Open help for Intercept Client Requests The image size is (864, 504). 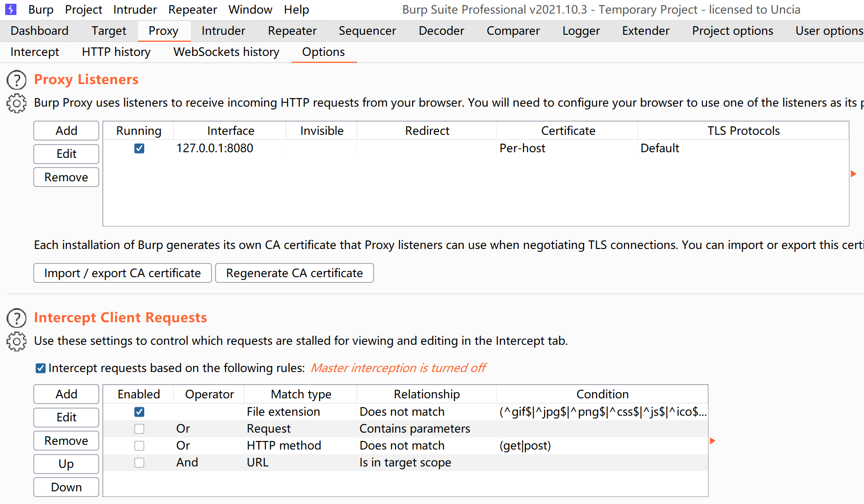point(16,318)
